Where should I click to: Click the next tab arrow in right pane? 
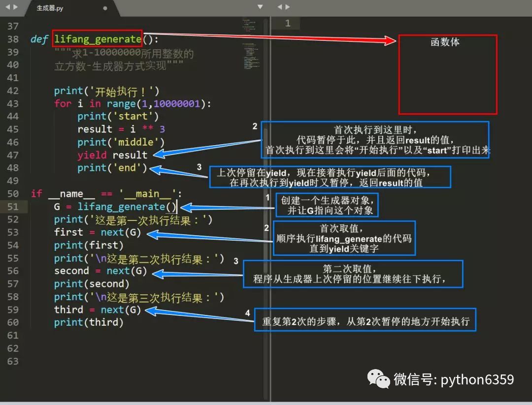pyautogui.click(x=288, y=7)
